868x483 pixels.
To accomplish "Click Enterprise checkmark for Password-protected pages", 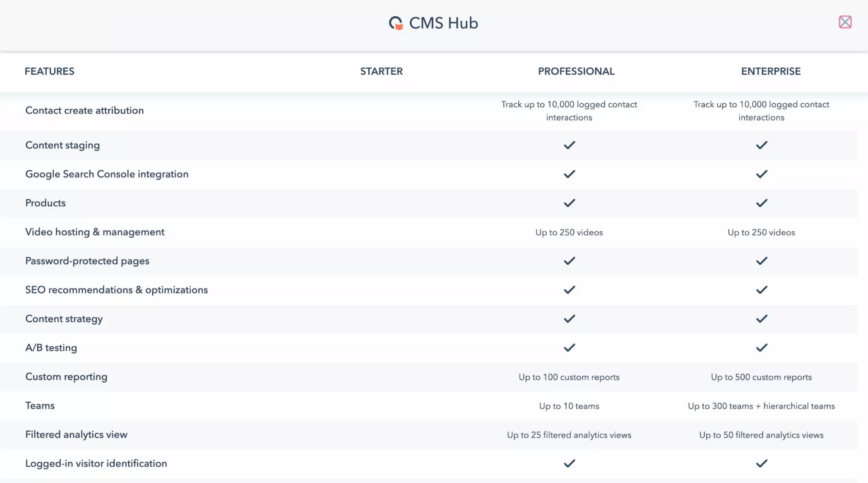I will click(x=761, y=261).
